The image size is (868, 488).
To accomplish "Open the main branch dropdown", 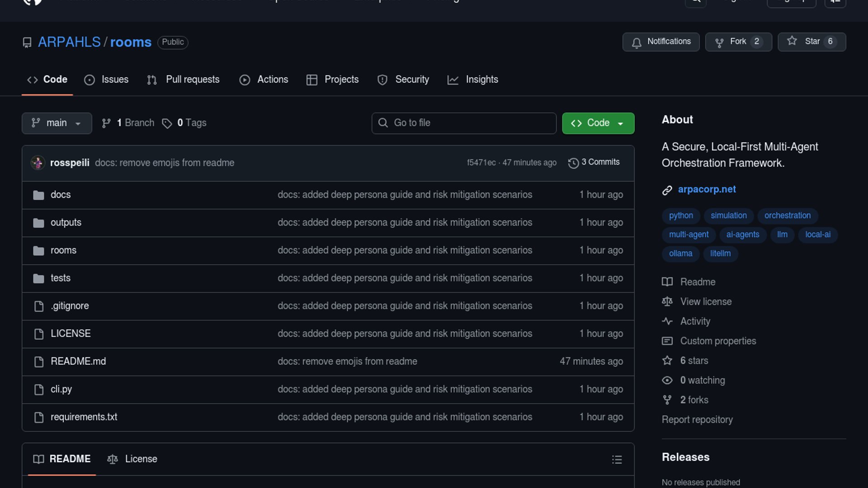I will (57, 123).
